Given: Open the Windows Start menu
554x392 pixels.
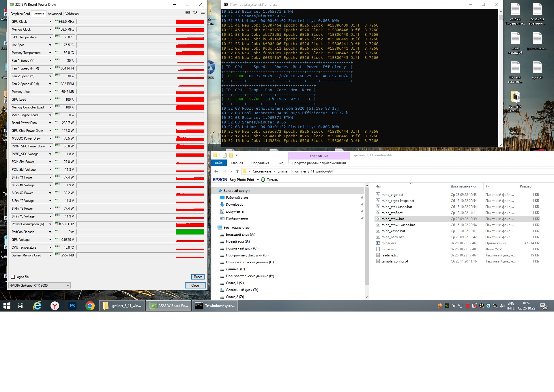Looking at the screenshot, I should coord(7,306).
